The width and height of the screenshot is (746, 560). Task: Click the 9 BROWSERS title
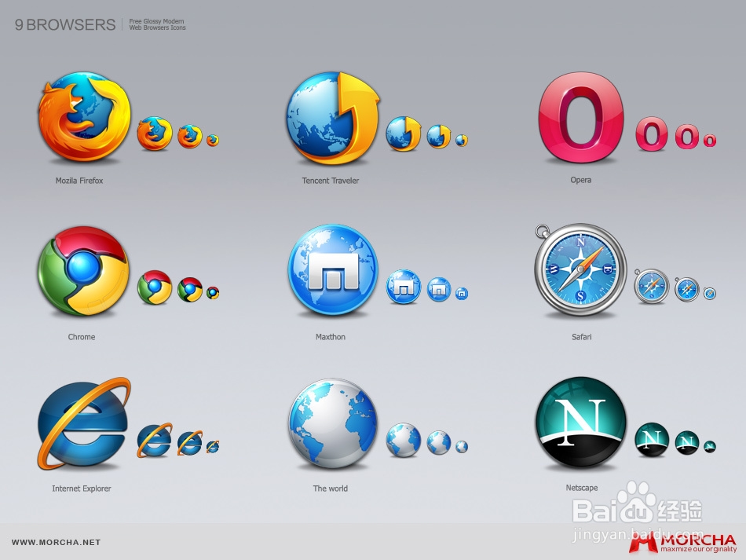(x=65, y=25)
